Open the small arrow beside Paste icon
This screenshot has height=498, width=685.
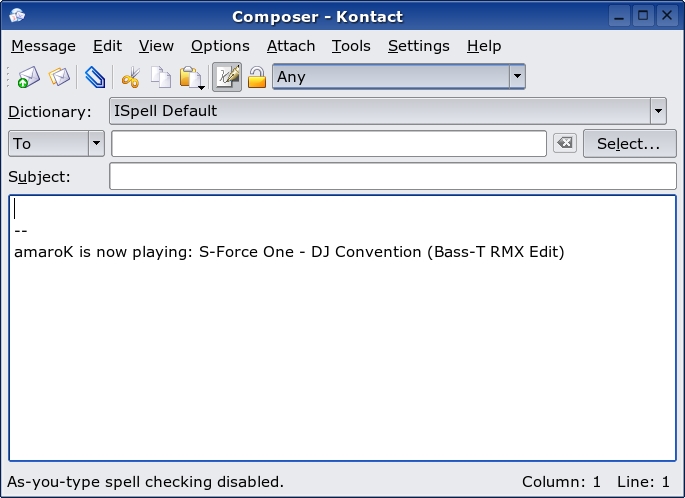(x=201, y=87)
